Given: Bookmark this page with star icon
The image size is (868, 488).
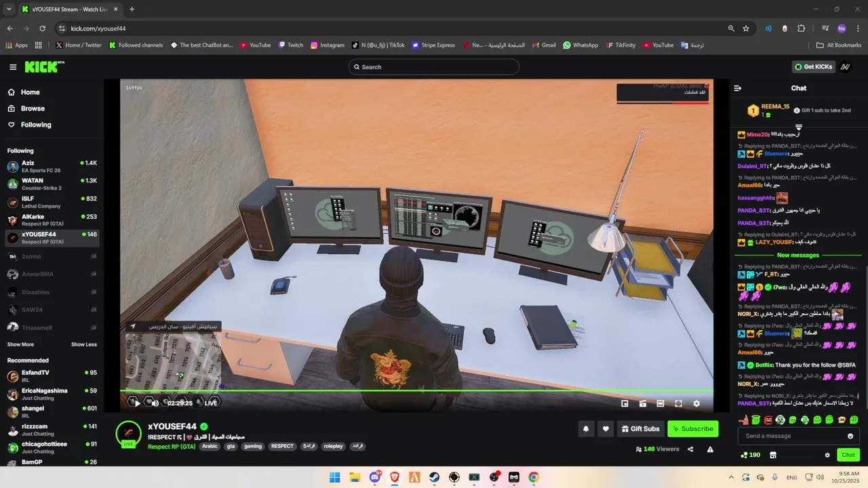Looking at the screenshot, I should point(746,28).
